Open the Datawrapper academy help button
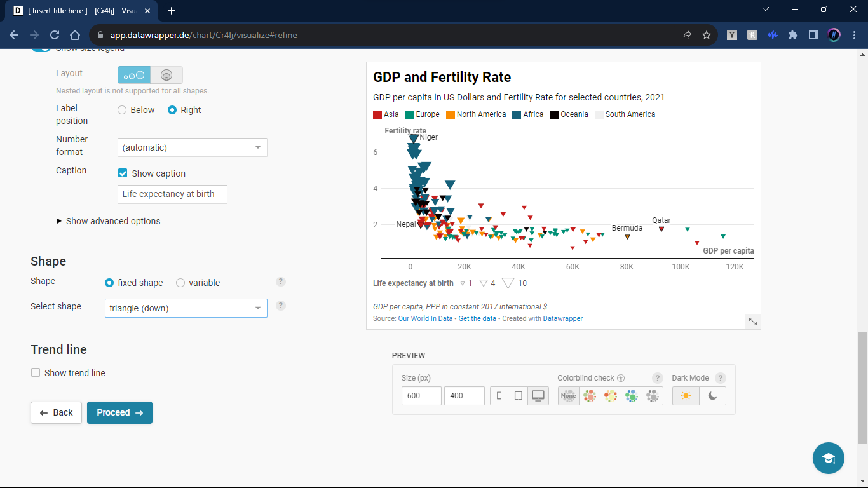The height and width of the screenshot is (488, 868). click(828, 458)
